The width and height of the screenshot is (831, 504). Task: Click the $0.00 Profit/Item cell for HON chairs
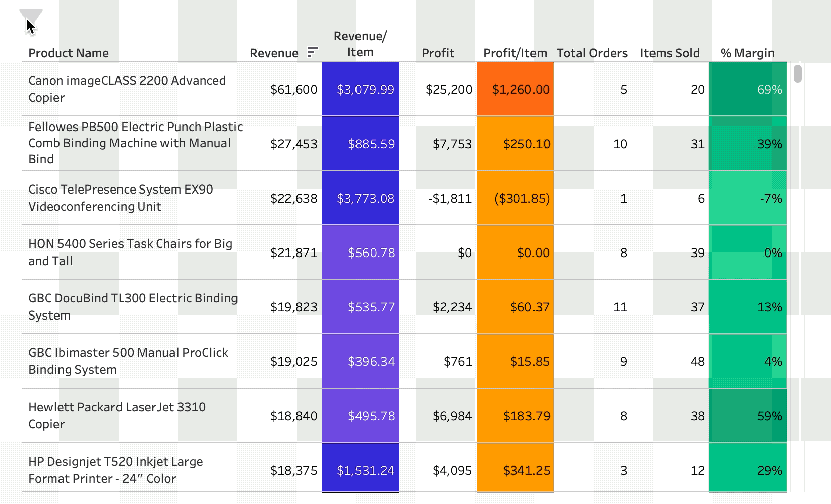pyautogui.click(x=515, y=253)
